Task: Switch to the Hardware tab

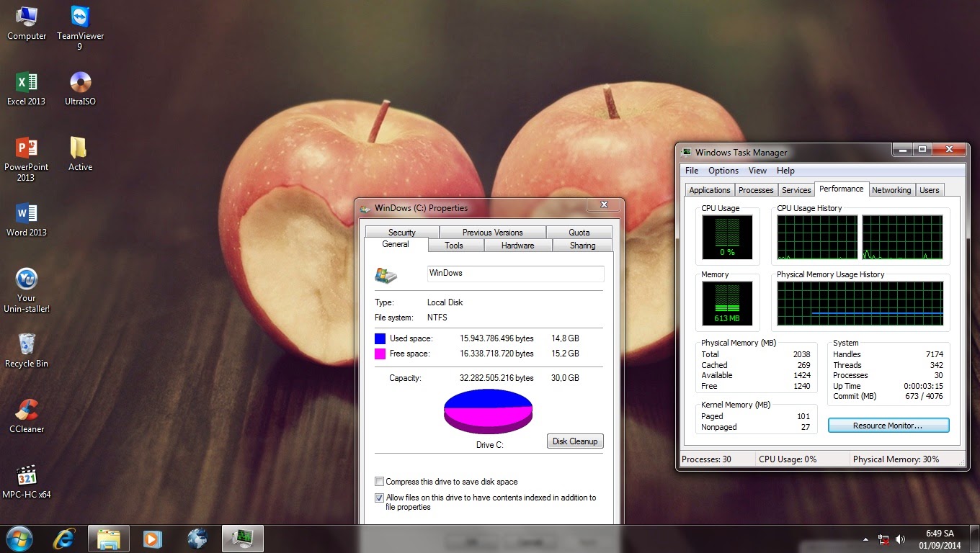Action: [517, 246]
